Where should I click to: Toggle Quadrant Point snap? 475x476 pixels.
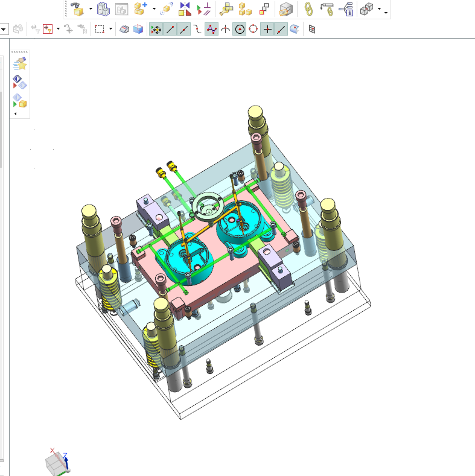pyautogui.click(x=253, y=29)
